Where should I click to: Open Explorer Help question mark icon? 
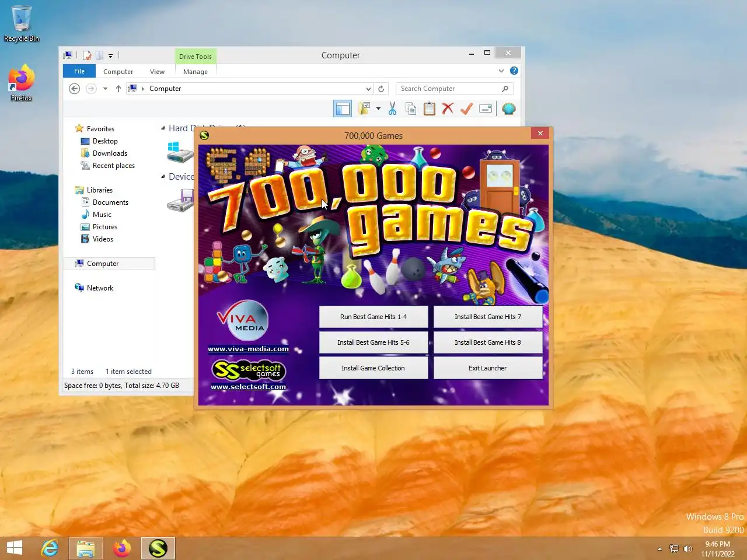tap(514, 71)
